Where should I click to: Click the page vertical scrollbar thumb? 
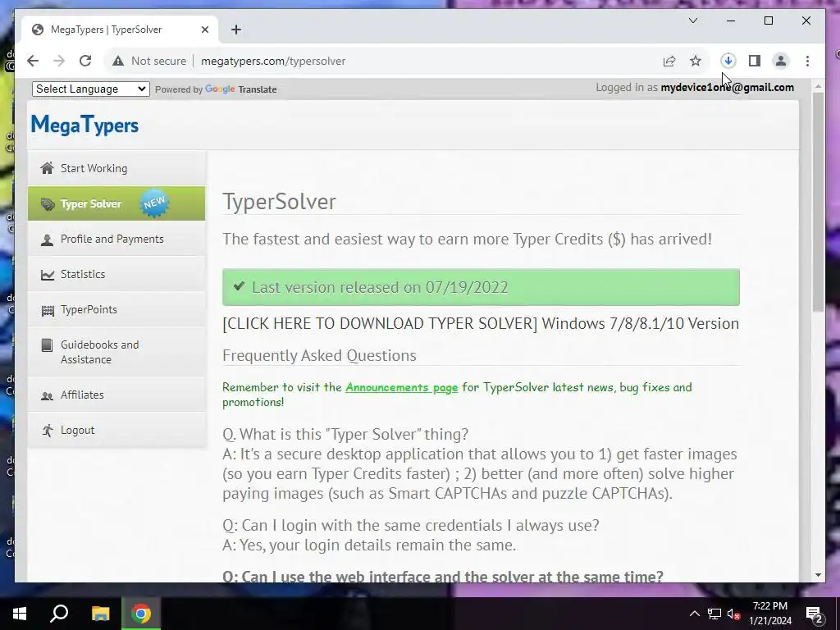818,202
